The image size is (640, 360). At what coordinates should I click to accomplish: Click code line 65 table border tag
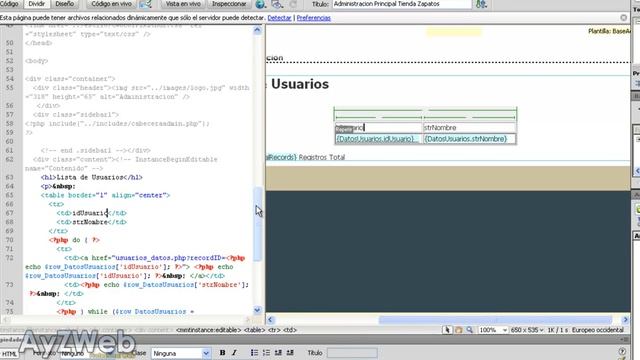coord(105,196)
